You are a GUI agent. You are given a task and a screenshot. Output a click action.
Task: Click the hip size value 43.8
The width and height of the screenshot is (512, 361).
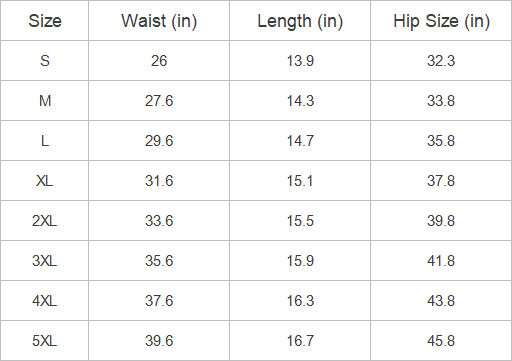441,301
